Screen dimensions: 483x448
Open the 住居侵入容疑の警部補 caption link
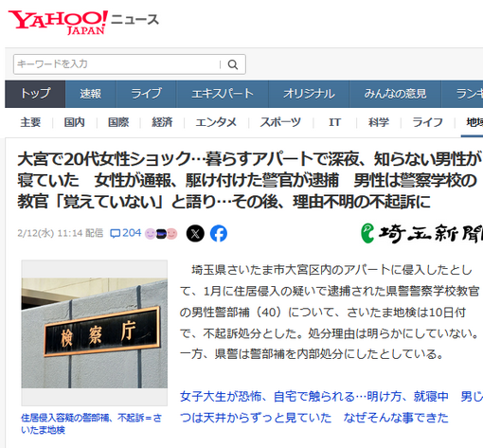pyautogui.click(x=91, y=423)
